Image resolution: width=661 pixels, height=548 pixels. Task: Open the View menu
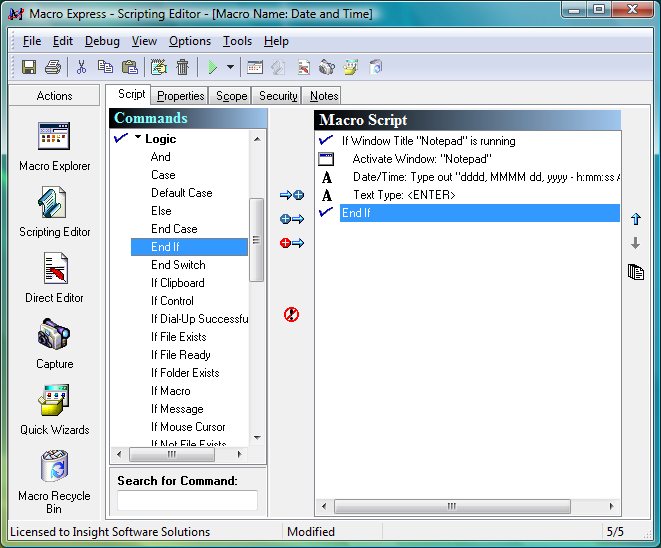pos(144,41)
